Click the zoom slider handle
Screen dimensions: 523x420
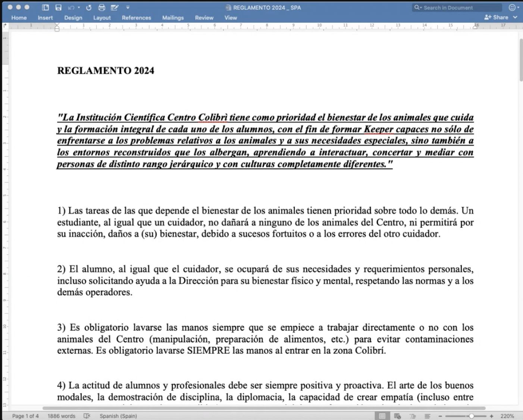click(x=472, y=416)
